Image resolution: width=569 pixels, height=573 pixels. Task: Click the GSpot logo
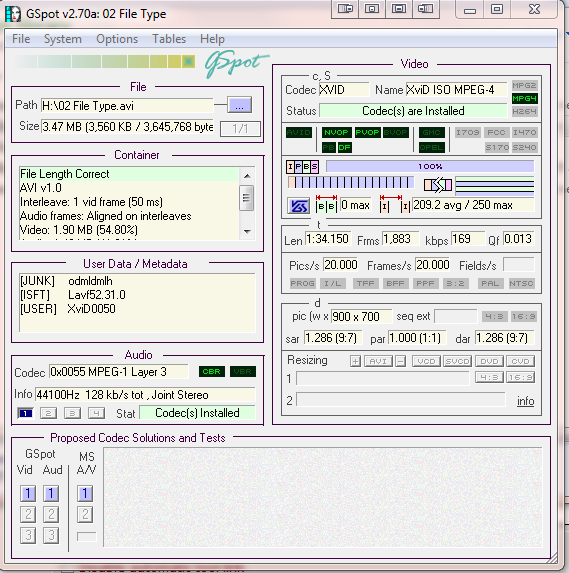coord(236,64)
